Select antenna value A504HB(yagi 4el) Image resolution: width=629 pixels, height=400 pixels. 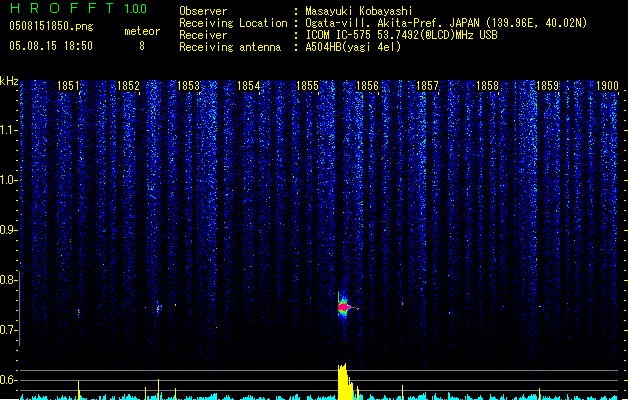[353, 47]
